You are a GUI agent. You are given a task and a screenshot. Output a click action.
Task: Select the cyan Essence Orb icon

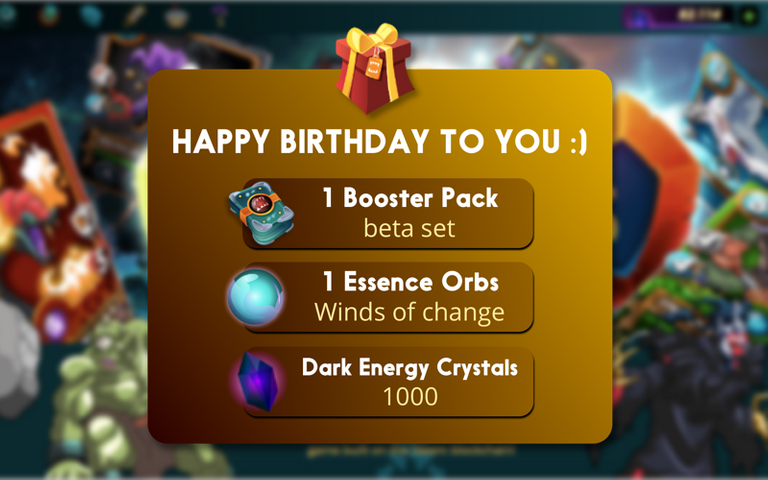(255, 297)
